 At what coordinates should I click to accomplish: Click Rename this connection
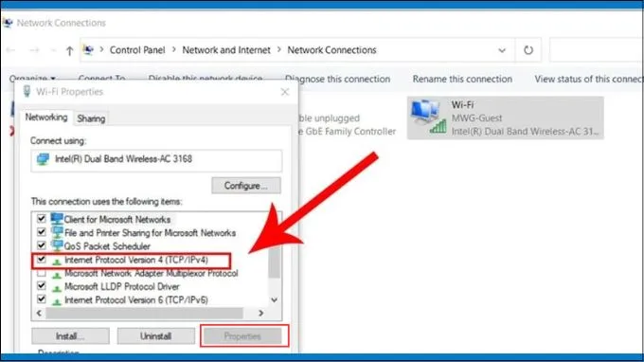coord(462,79)
